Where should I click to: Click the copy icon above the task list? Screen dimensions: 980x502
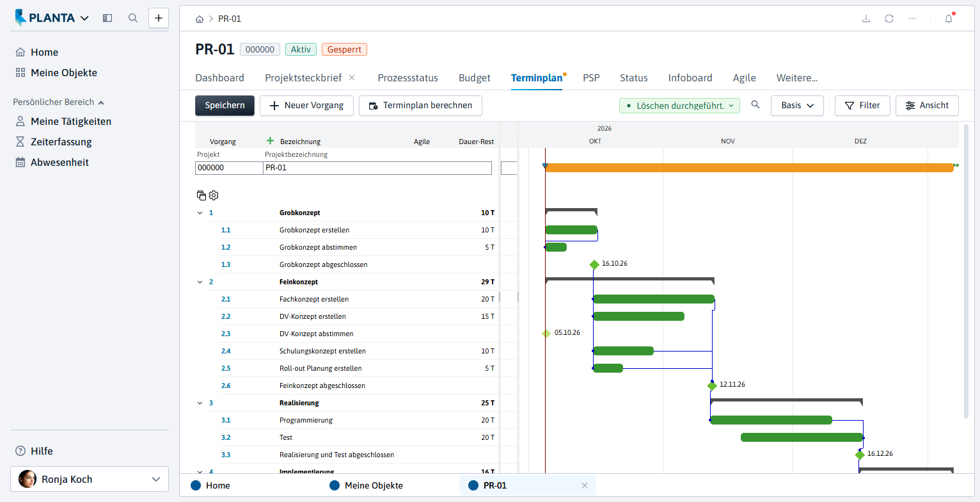click(202, 195)
